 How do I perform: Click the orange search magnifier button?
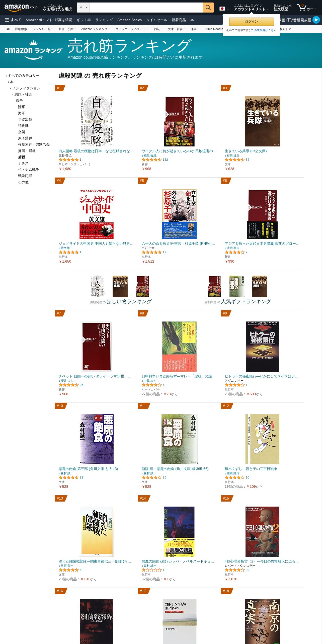tap(208, 8)
